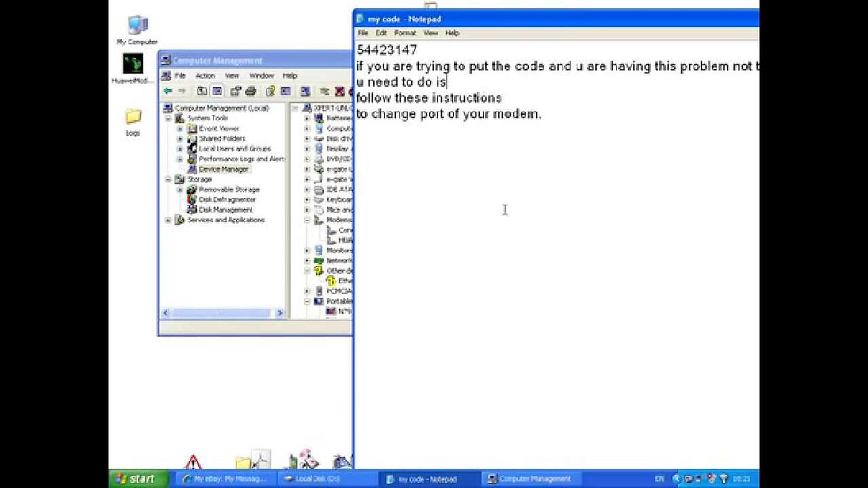Switch to Local Disk (D:) taskbar button
Image resolution: width=868 pixels, height=488 pixels.
(x=327, y=478)
